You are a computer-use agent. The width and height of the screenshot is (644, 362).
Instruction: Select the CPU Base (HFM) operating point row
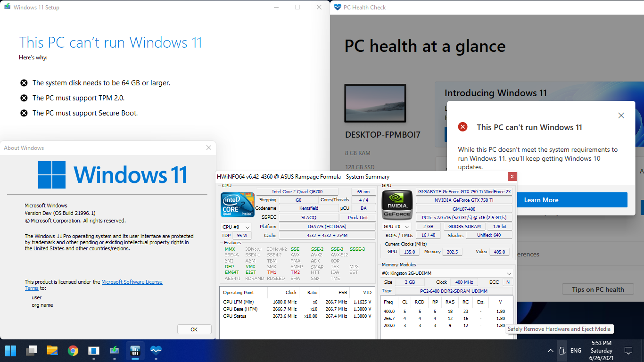point(297,309)
